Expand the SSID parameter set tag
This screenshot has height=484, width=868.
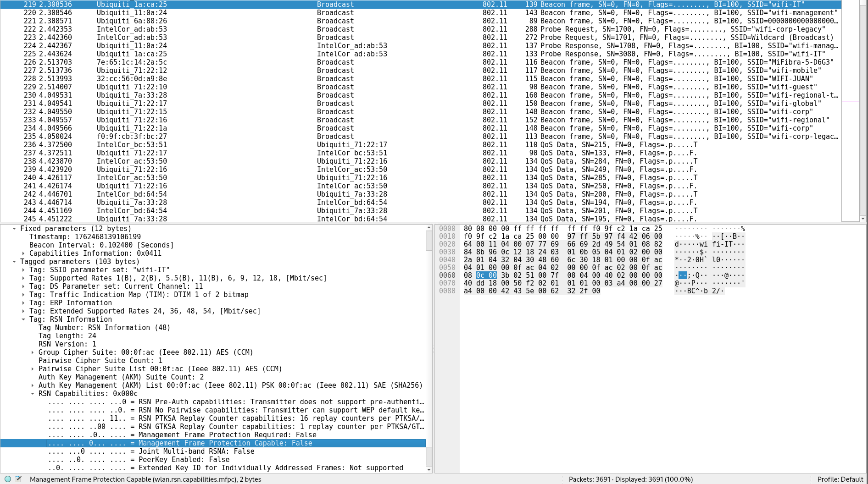23,270
